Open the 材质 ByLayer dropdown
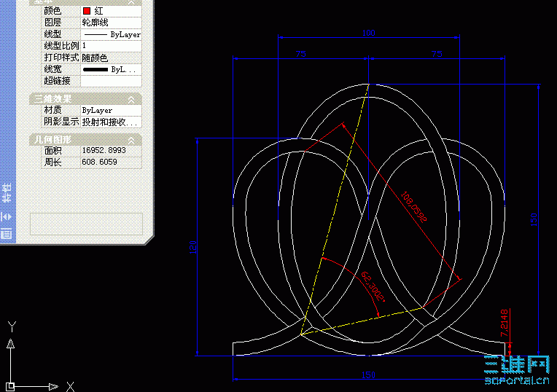 (x=112, y=111)
